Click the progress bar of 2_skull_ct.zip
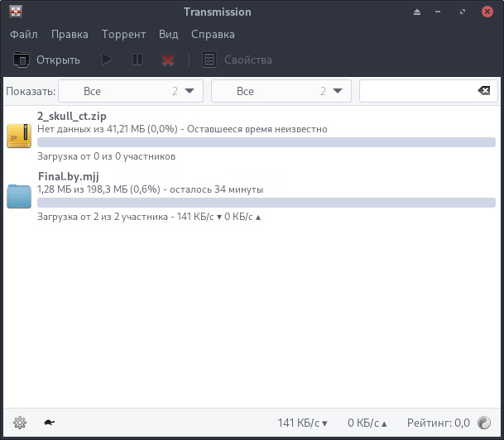Image resolution: width=504 pixels, height=440 pixels. click(x=266, y=142)
